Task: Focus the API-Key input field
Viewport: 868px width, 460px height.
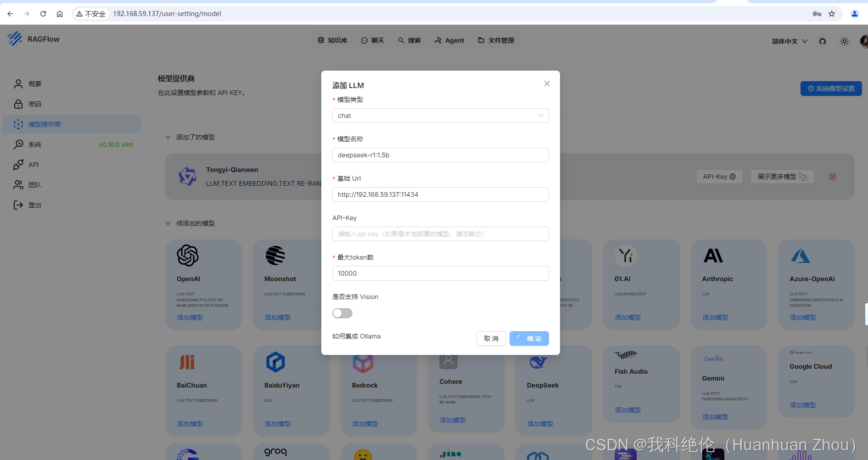Action: (441, 234)
